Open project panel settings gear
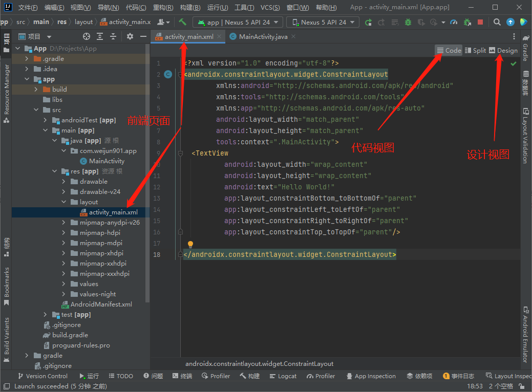 (x=130, y=36)
